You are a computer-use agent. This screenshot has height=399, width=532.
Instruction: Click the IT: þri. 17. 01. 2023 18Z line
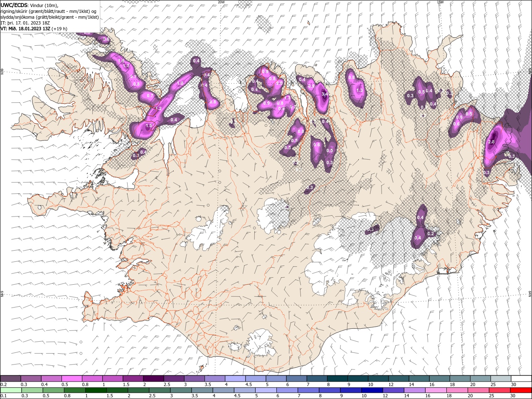[x=25, y=23]
